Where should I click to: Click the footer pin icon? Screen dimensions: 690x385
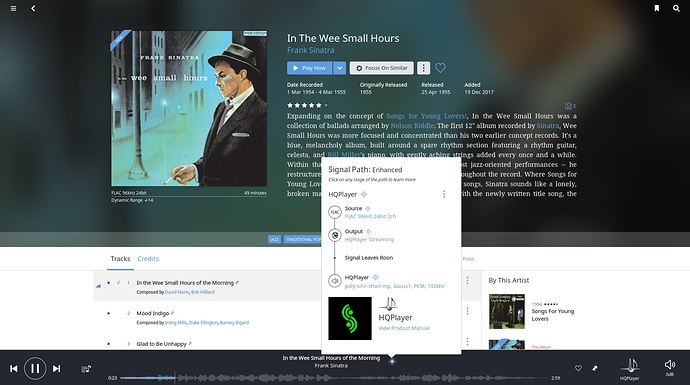point(595,368)
